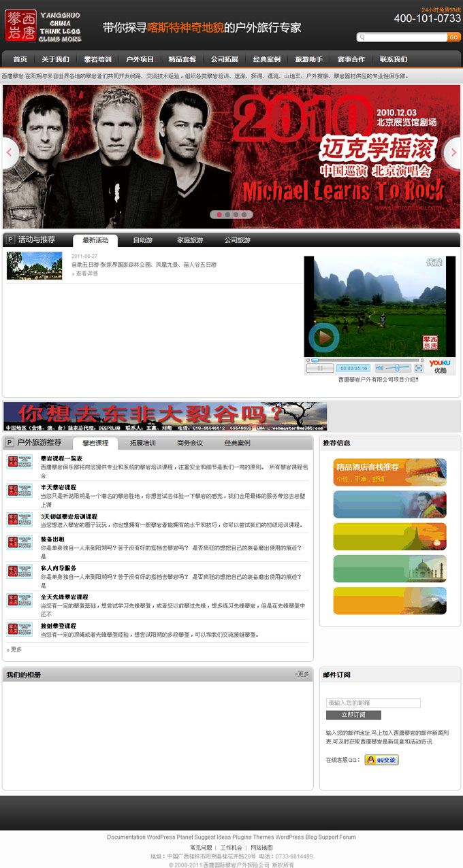Adjust the video volume slider

click(x=398, y=368)
